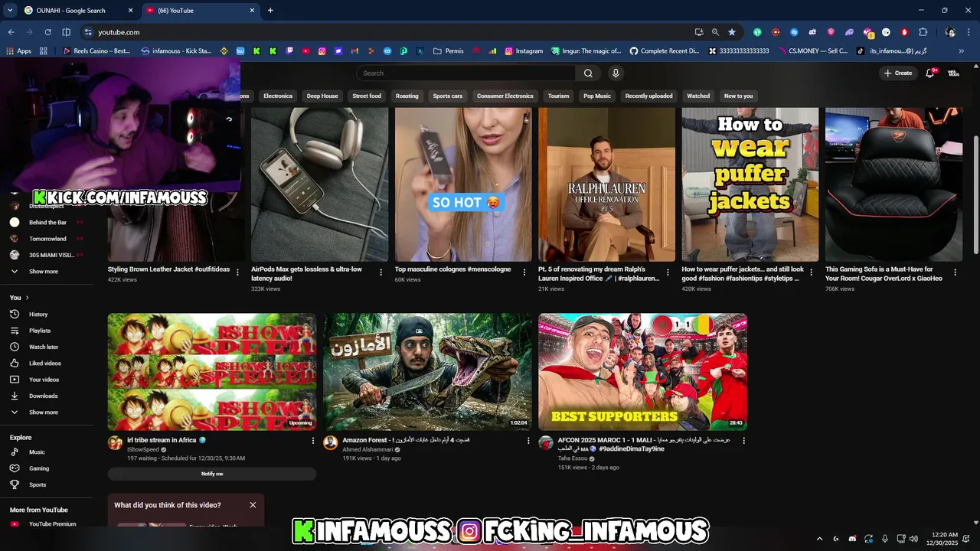This screenshot has height=551, width=980.
Task: Open Downloads in the sidebar
Action: 43,396
